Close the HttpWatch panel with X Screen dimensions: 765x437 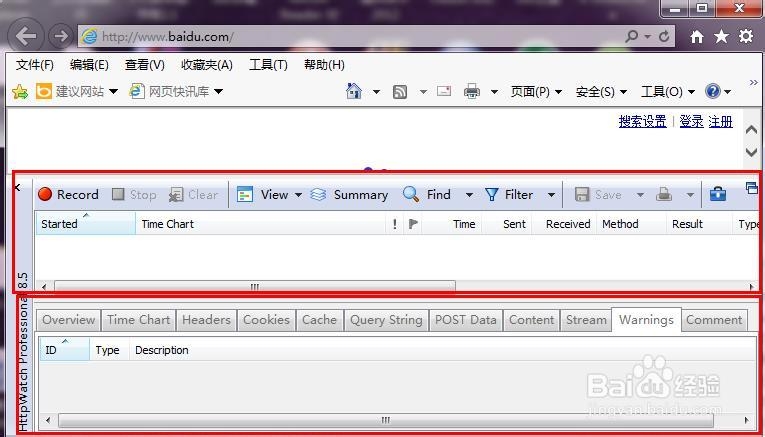point(18,187)
